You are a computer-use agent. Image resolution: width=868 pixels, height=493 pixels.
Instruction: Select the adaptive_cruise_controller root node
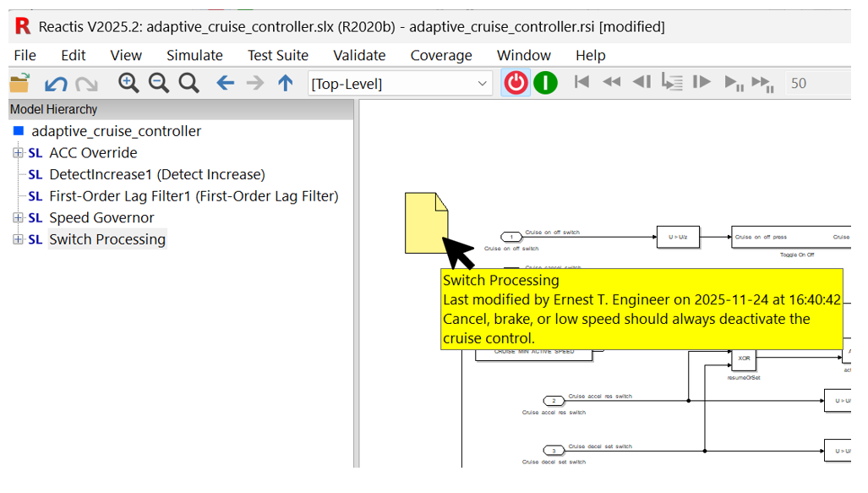(116, 131)
